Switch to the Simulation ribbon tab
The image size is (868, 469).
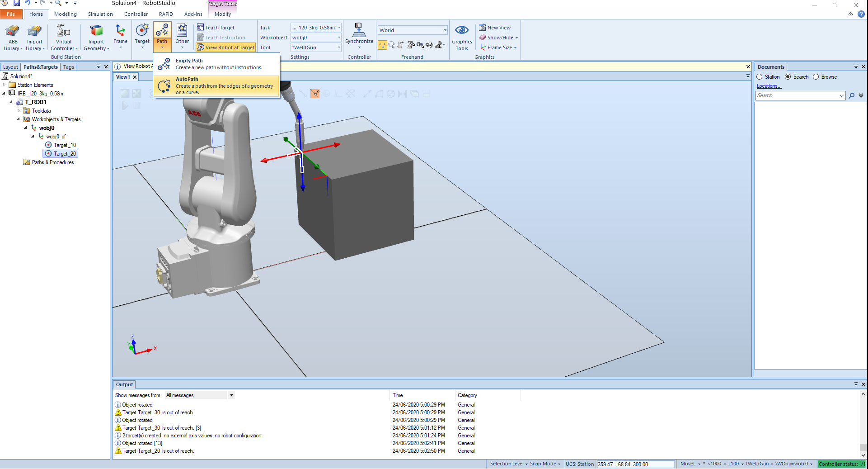100,14
